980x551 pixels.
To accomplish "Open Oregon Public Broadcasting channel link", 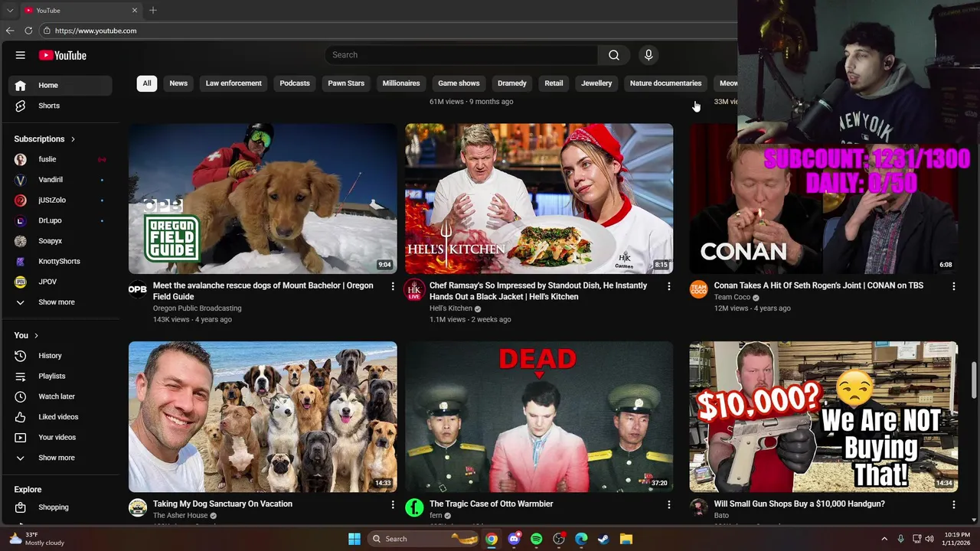I will pos(197,308).
